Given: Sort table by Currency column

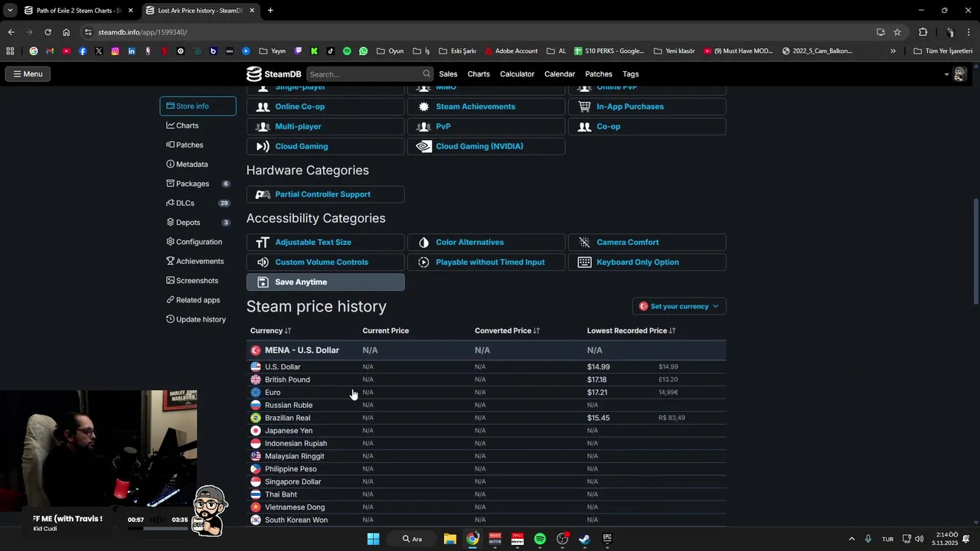Looking at the screenshot, I should 270,331.
